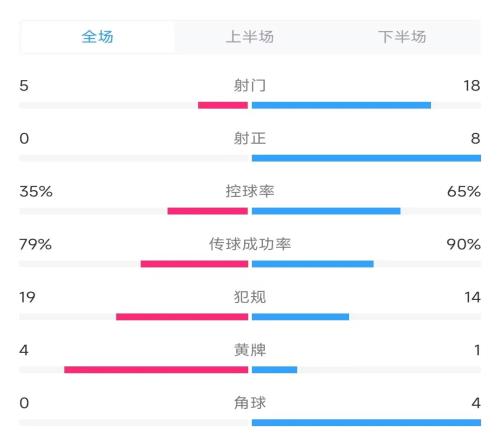Click the pink 控球率 bar at 35%
This screenshot has height=440, width=500.
pyautogui.click(x=208, y=211)
